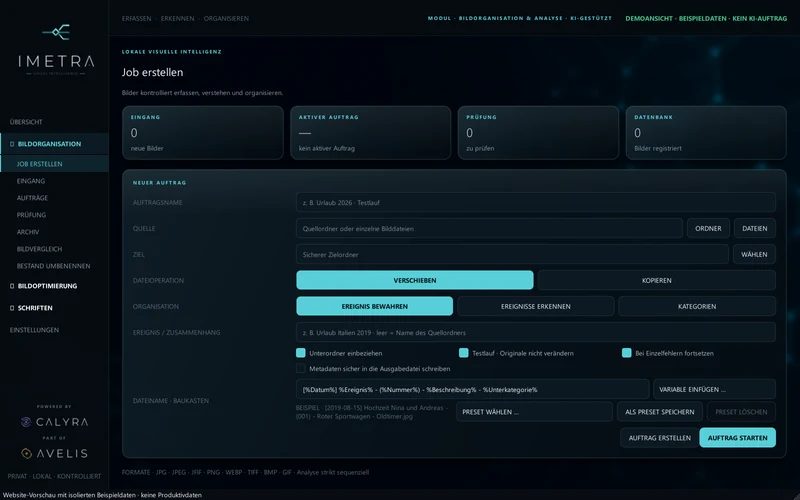Click the Website-Vorschau status bar text

coord(102,495)
